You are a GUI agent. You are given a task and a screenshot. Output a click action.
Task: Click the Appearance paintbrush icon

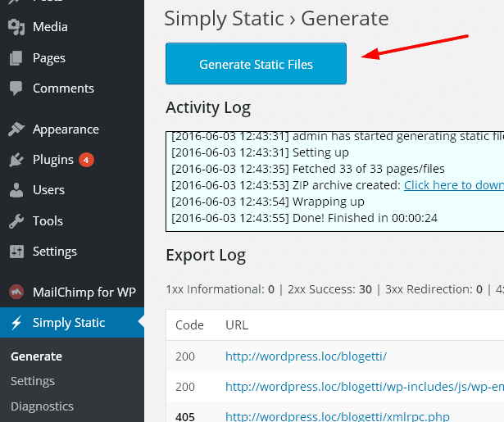click(x=16, y=129)
